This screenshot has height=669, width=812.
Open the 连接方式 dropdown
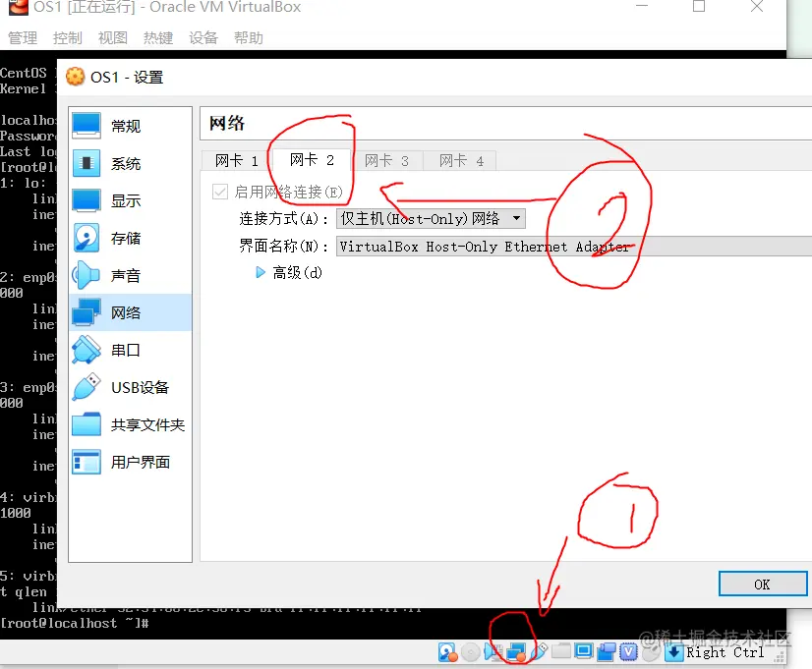[x=429, y=218]
